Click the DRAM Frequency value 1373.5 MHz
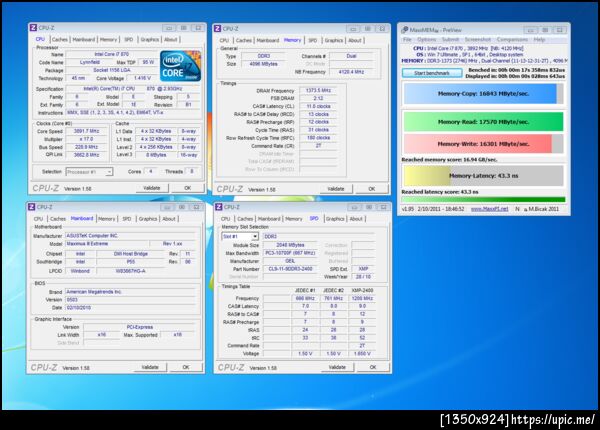 (318, 90)
